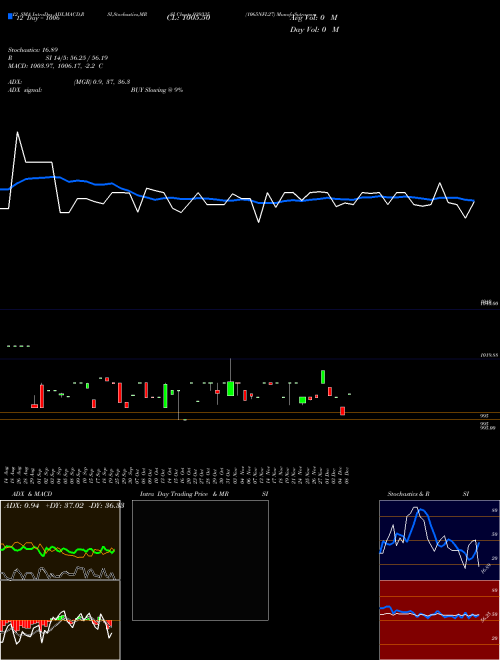The image size is (500, 660).
Task: Select the CL: 1005.50 closing price text
Action: 189,17
